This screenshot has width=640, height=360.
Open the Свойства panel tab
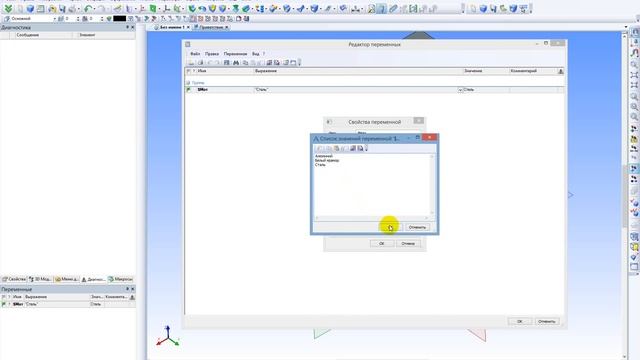pos(14,279)
